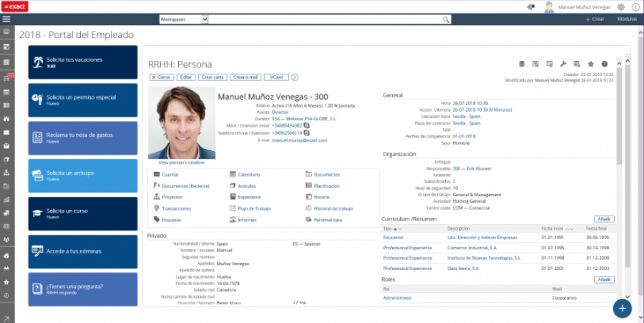Open the Crear menu

pos(595,19)
